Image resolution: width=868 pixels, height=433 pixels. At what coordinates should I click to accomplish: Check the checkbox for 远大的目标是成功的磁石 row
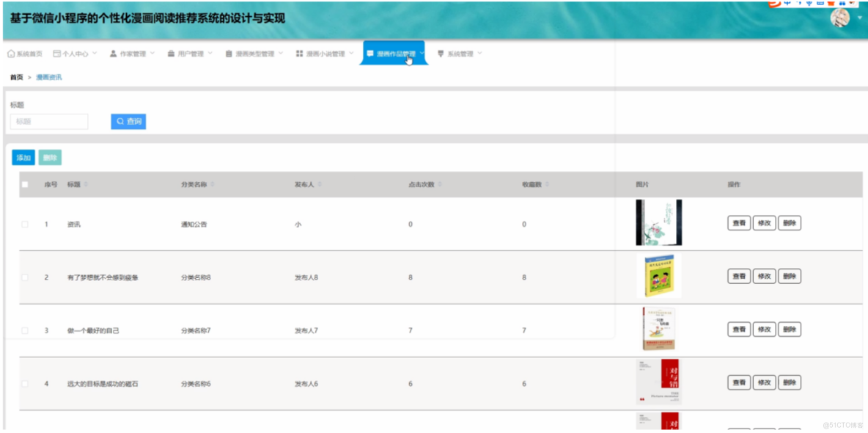pos(24,384)
